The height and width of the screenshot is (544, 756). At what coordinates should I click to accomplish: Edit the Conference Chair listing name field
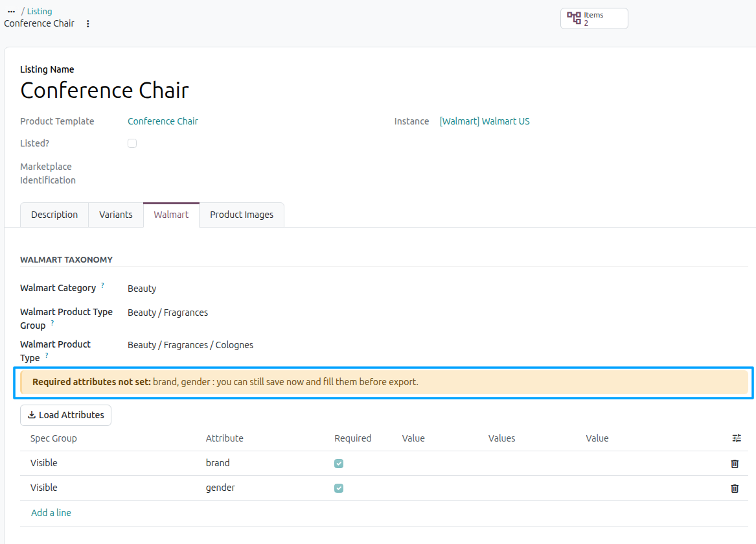pos(105,90)
